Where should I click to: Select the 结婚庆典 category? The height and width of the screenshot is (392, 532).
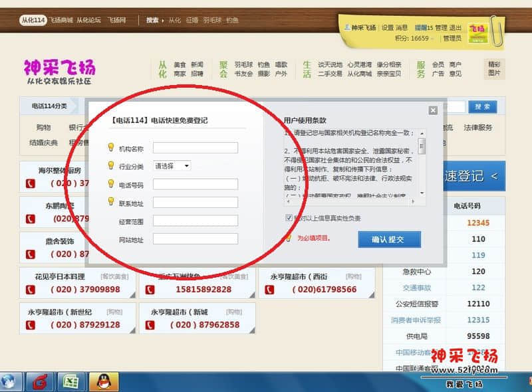tap(43, 142)
